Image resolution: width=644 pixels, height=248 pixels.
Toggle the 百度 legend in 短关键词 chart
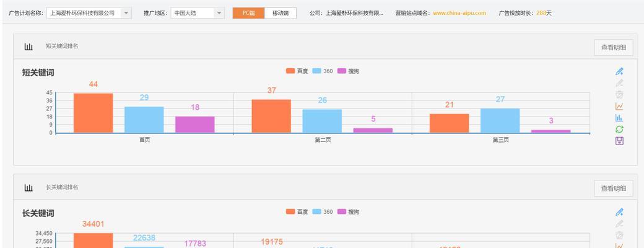(297, 71)
